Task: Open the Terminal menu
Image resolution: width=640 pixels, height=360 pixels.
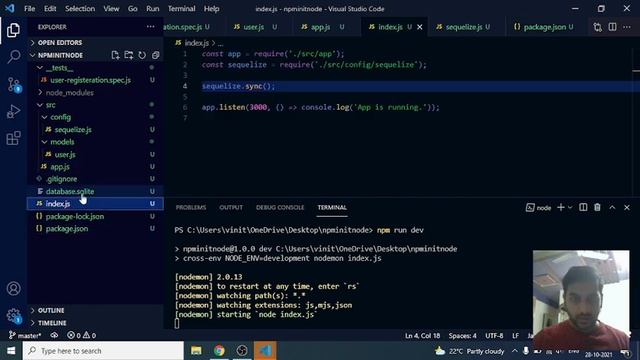Action: 182,9
